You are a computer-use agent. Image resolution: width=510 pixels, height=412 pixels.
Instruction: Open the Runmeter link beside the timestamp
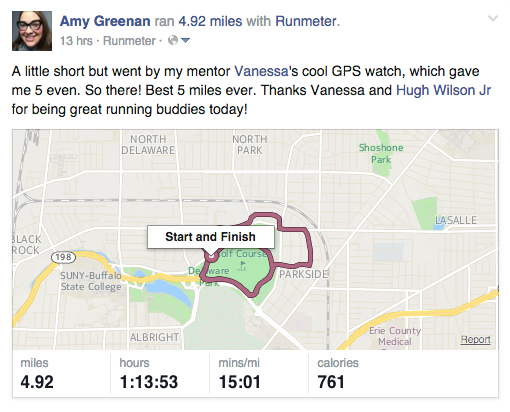(129, 41)
